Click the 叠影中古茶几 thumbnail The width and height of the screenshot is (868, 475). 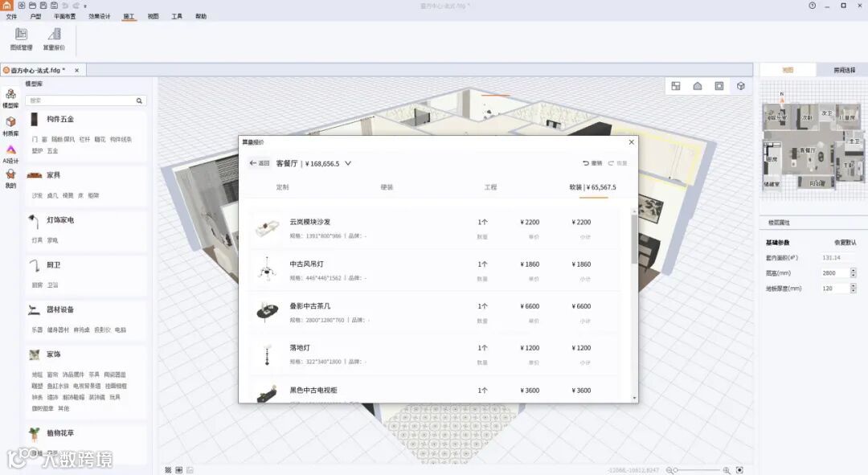point(268,312)
